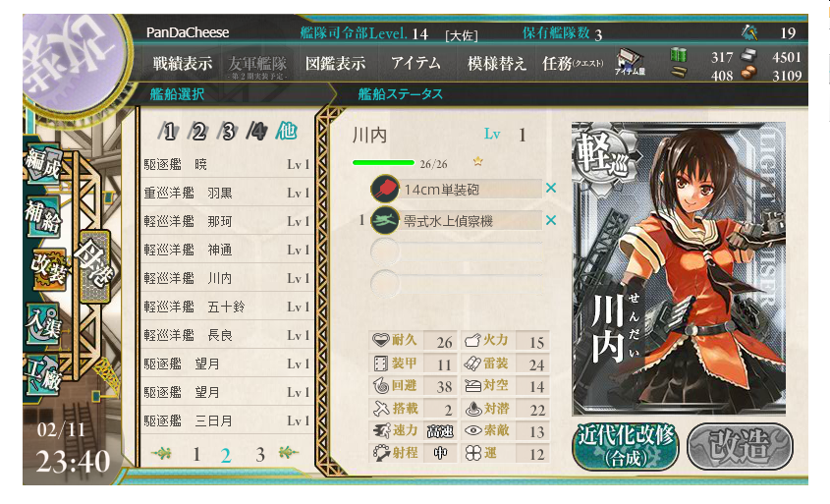Image resolution: width=830 pixels, height=504 pixels.
Task: Switch to ship list page 3
Action: (x=260, y=454)
